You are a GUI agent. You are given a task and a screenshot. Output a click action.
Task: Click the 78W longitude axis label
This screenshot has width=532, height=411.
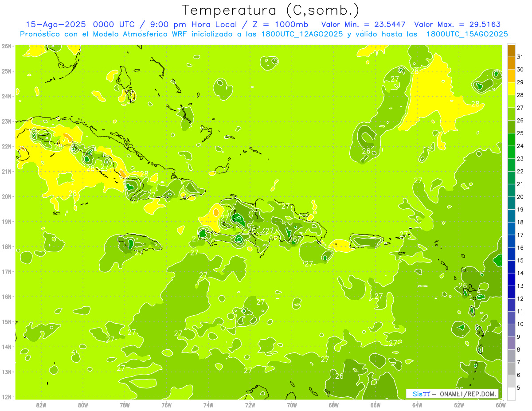point(125,405)
